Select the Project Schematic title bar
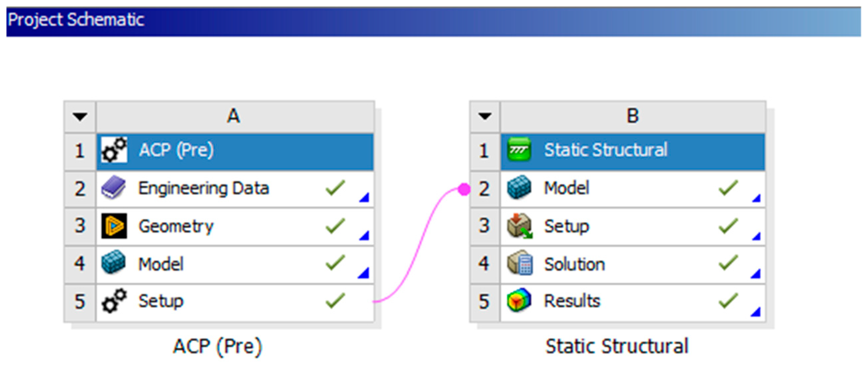Image resolution: width=868 pixels, height=366 pixels. [433, 21]
